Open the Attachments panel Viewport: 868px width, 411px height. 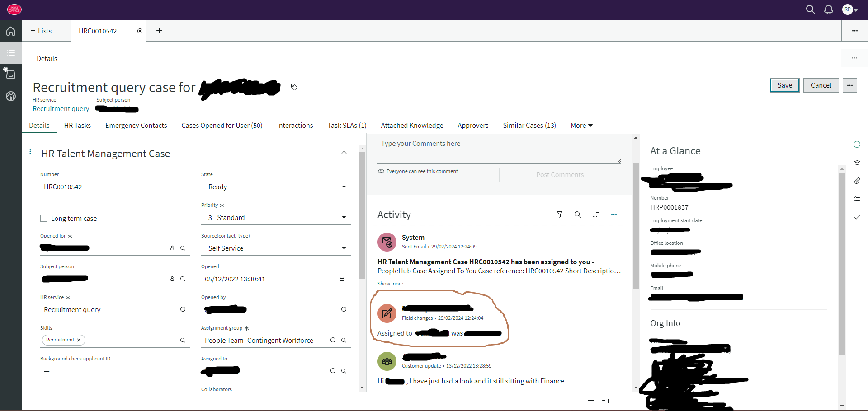coord(858,181)
